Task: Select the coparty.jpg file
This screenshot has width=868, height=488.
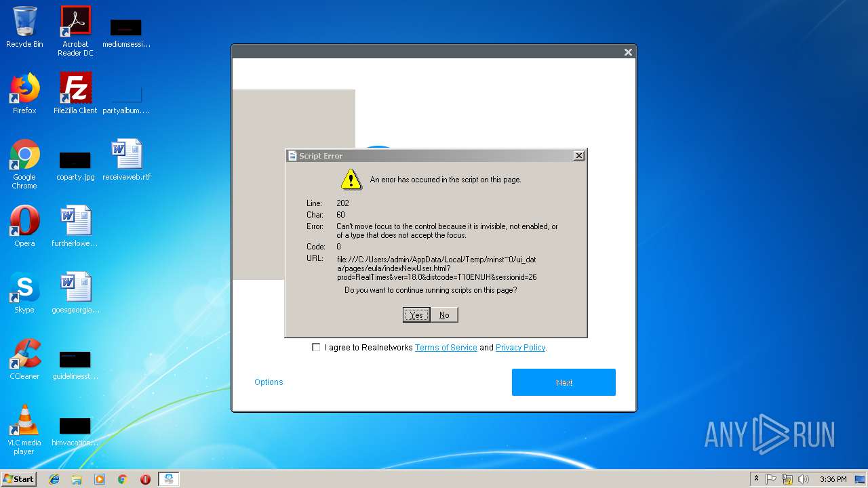Action: tap(75, 165)
